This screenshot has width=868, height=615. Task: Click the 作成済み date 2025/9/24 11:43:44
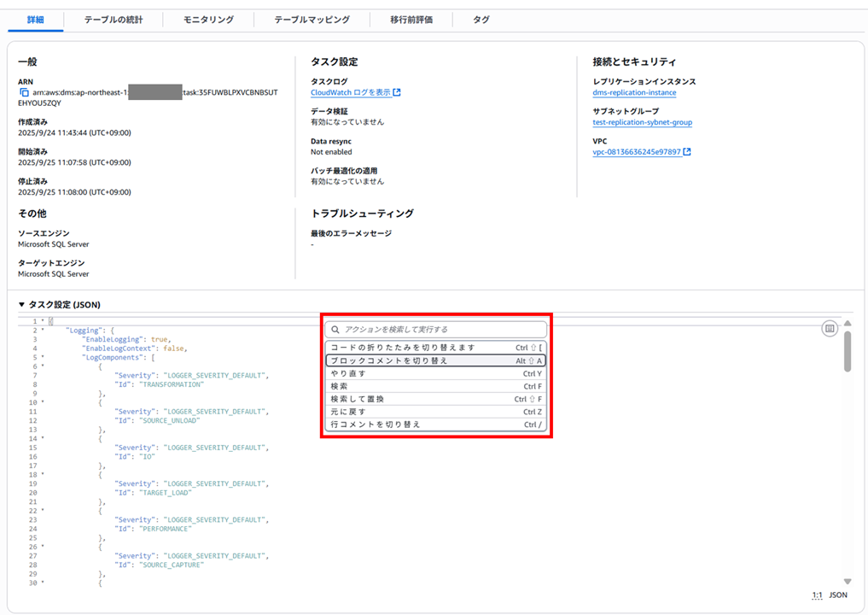pos(74,133)
